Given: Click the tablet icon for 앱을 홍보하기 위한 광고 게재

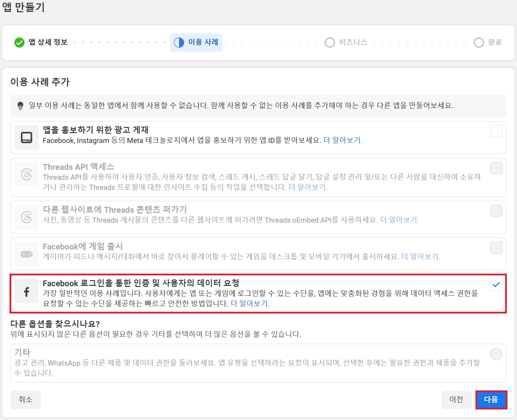Looking at the screenshot, I should tap(27, 138).
